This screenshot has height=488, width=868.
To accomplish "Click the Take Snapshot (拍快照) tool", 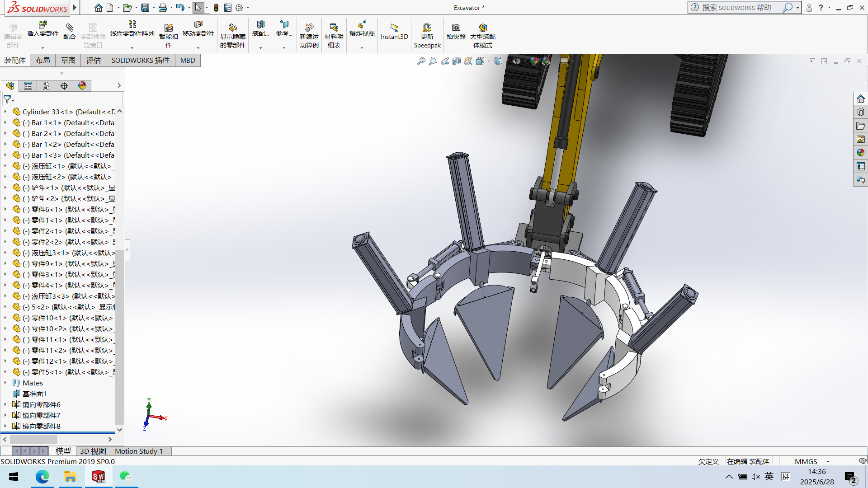I will click(x=456, y=32).
